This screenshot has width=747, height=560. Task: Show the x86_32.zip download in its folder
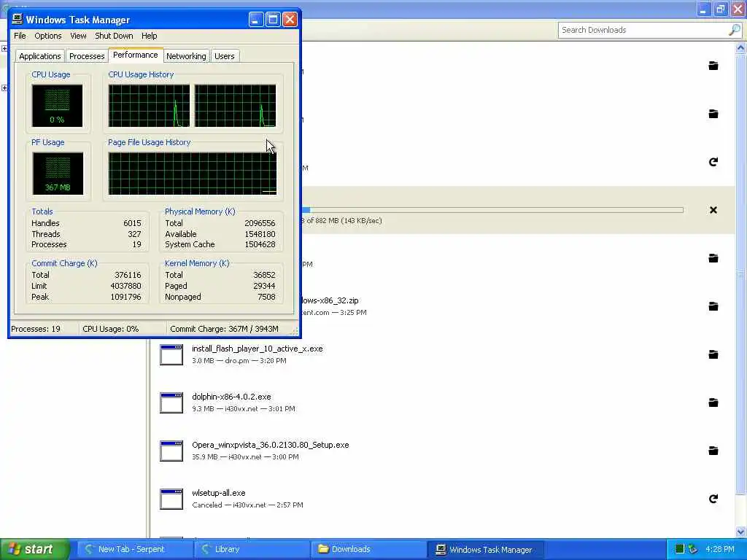(713, 306)
